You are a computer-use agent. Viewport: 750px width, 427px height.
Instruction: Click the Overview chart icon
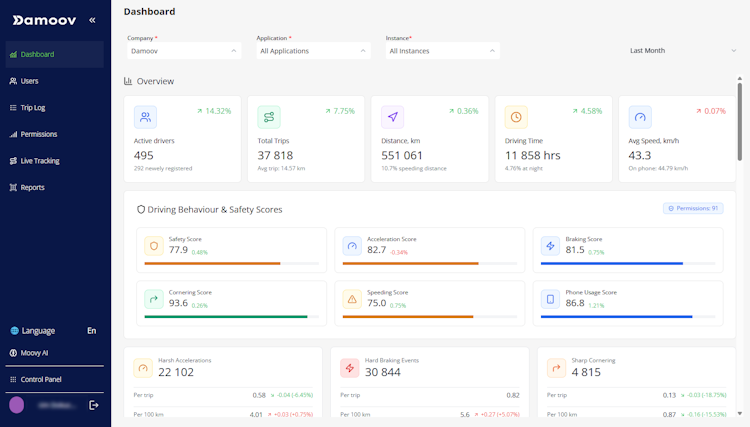point(128,81)
